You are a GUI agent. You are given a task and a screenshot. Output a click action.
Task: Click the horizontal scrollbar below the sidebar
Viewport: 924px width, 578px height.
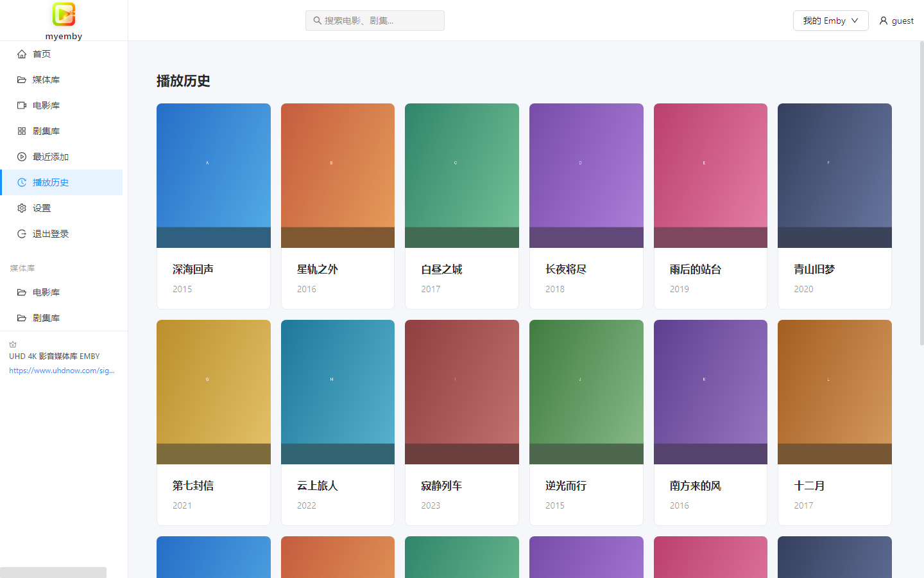(53, 572)
